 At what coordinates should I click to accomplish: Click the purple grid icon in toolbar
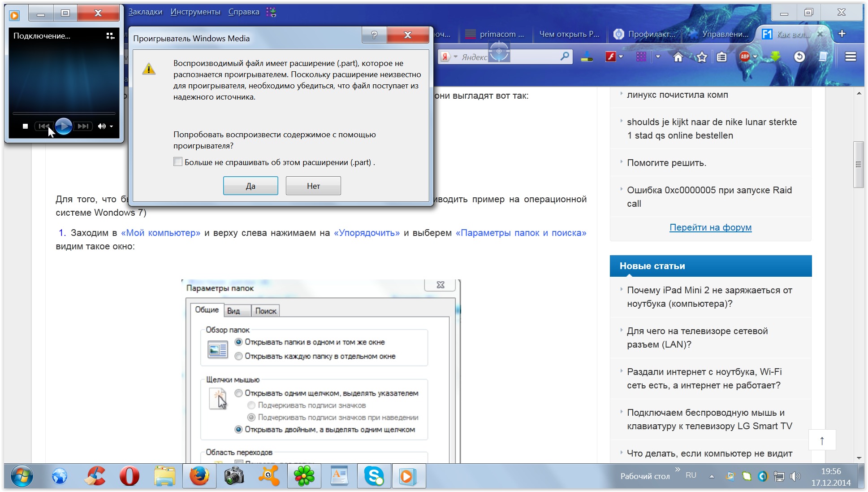pyautogui.click(x=641, y=57)
